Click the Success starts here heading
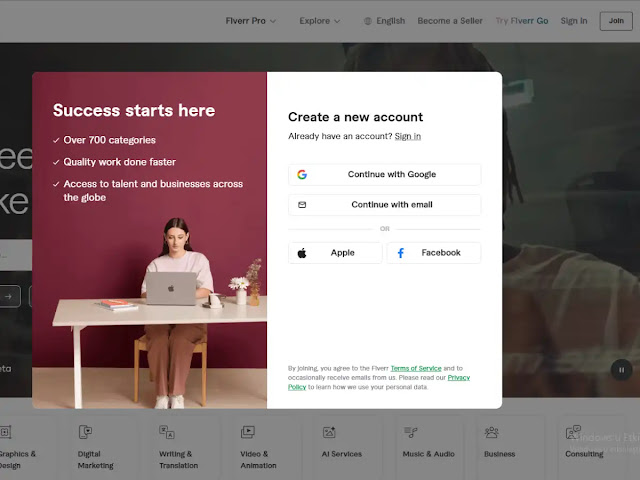The image size is (640, 480). [134, 111]
